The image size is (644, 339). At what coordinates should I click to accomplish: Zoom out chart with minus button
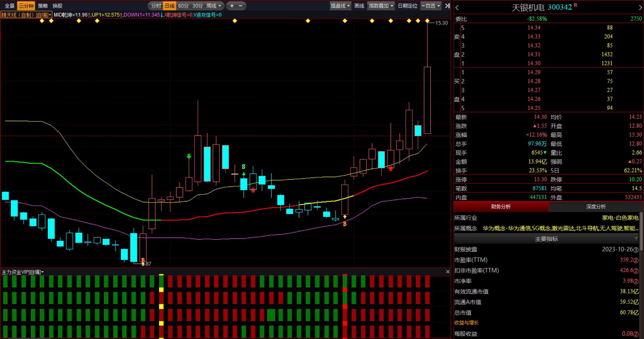click(x=241, y=6)
